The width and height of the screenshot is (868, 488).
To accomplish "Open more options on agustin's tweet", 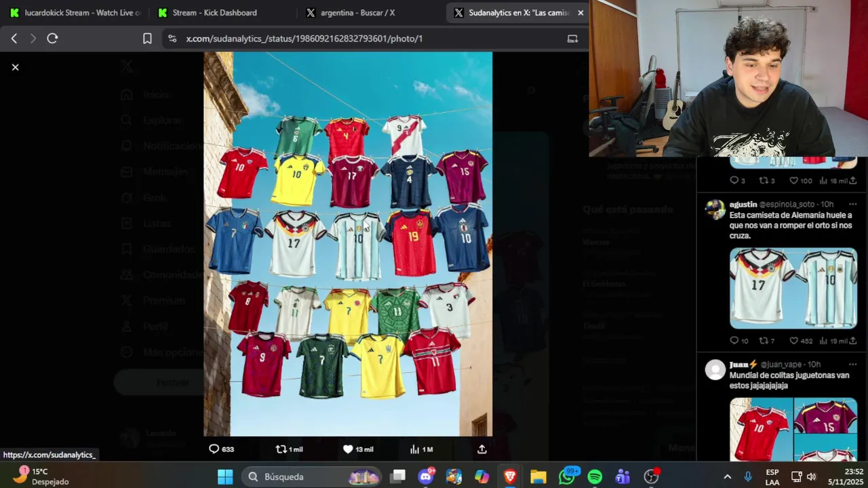I will 852,204.
